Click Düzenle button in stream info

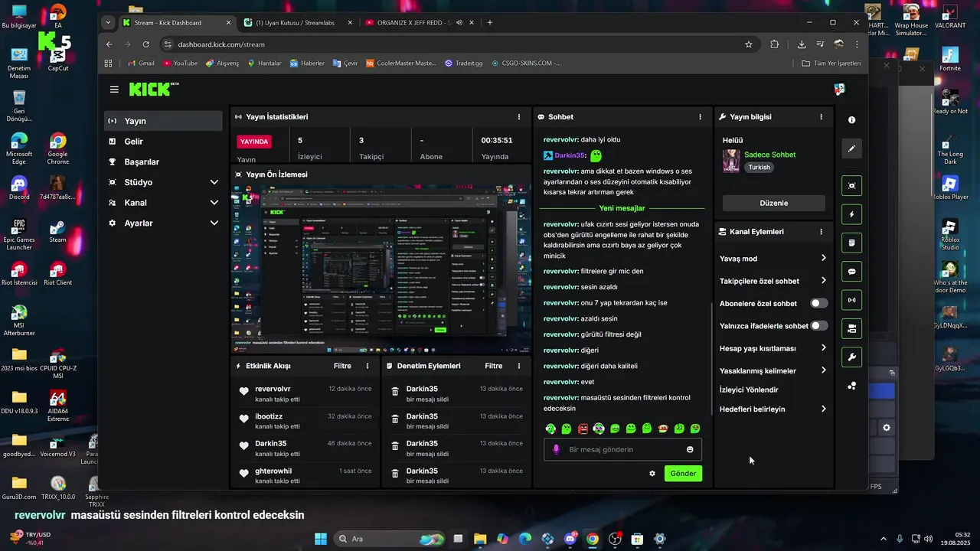tap(774, 203)
